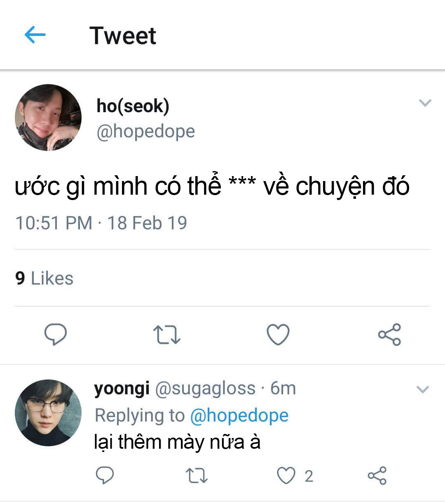Open yoongi's profile avatar
Screen dimensions: 445x504
click(48, 412)
